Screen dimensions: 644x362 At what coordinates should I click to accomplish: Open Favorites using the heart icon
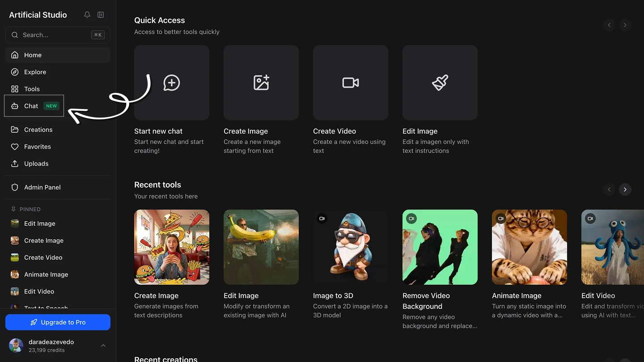(15, 147)
